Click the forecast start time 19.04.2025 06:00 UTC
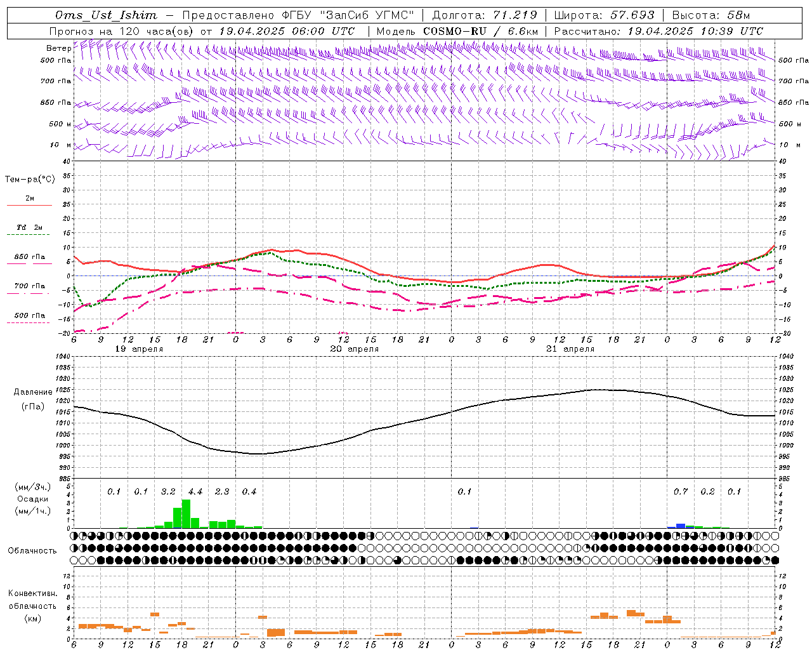812x650 pixels. (287, 31)
